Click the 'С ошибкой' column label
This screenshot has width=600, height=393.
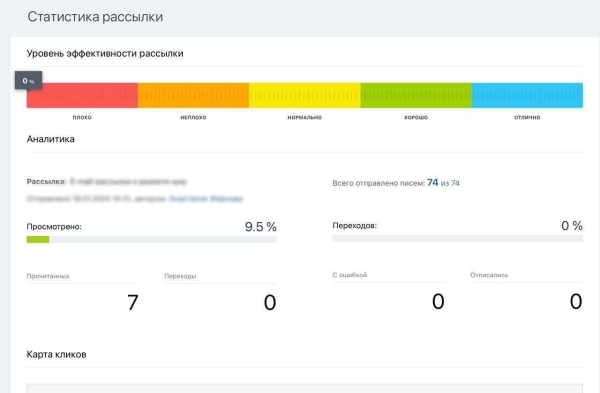tap(350, 275)
